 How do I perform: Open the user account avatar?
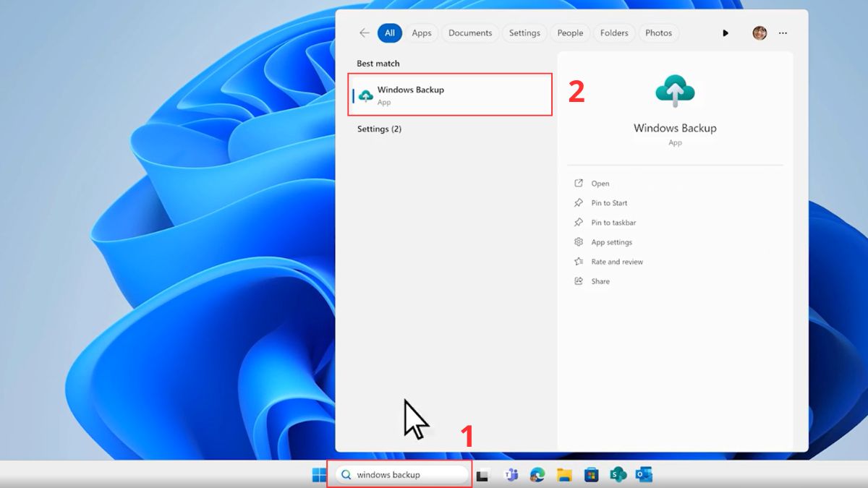[759, 33]
